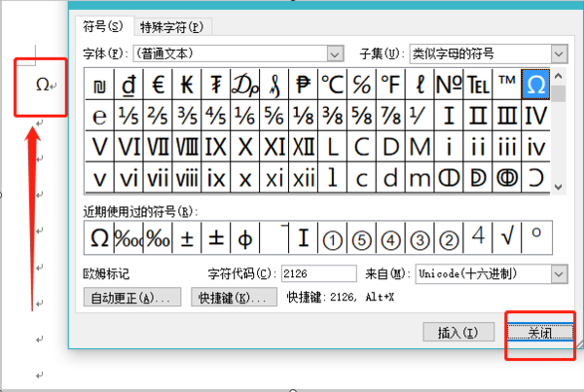The height and width of the screenshot is (392, 584).
Task: Open the 自动更正 settings button
Action: coord(133,297)
